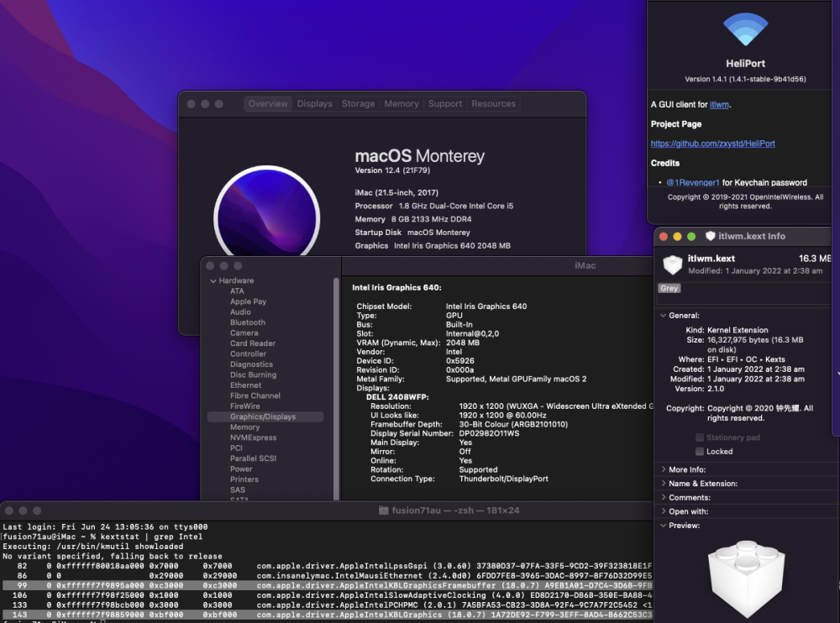Select Power in the Hardware sidebar
Image resolution: width=840 pixels, height=623 pixels.
click(x=241, y=469)
